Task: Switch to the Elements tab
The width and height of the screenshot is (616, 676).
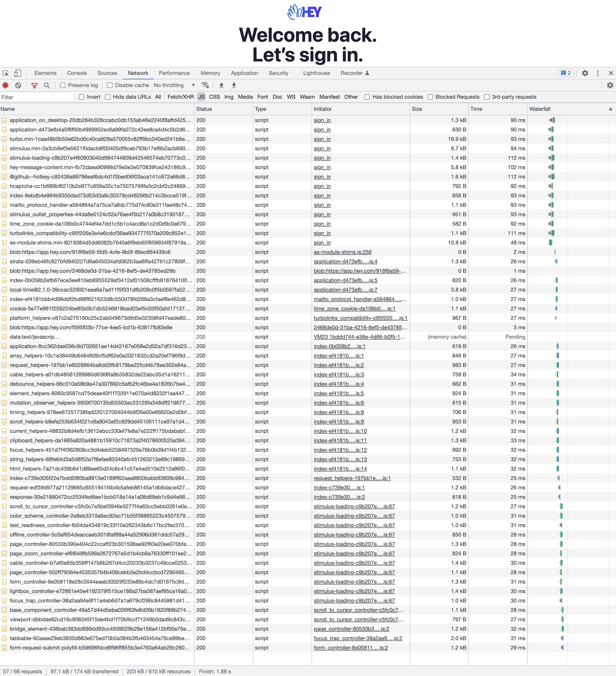Action: coord(45,73)
